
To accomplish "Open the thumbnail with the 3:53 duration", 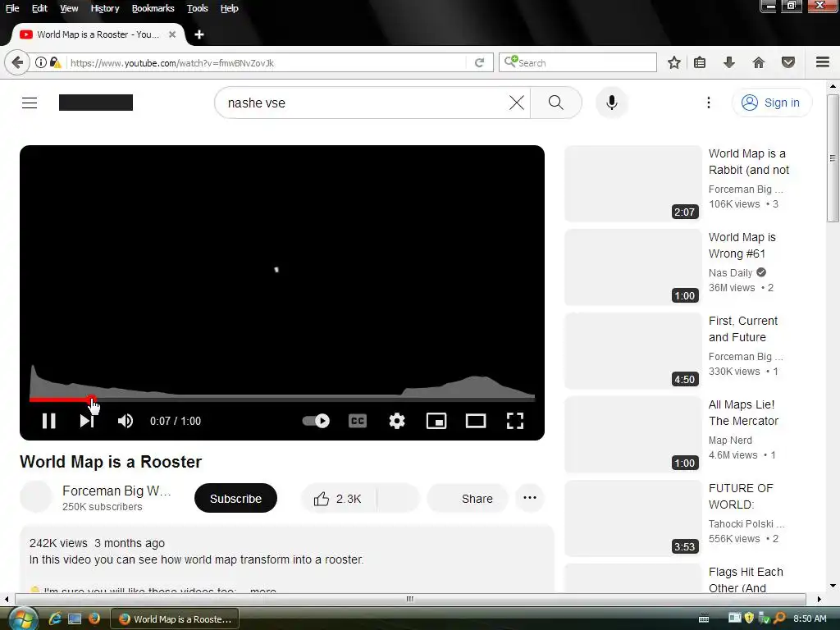I will 632,518.
